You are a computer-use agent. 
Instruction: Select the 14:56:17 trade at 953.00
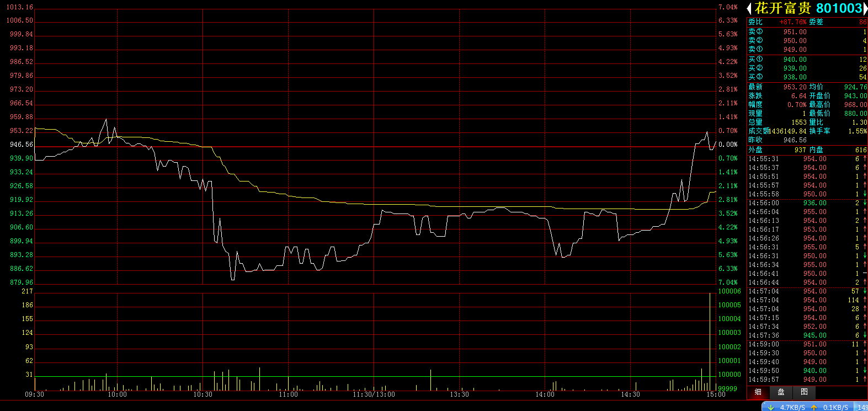click(x=807, y=229)
